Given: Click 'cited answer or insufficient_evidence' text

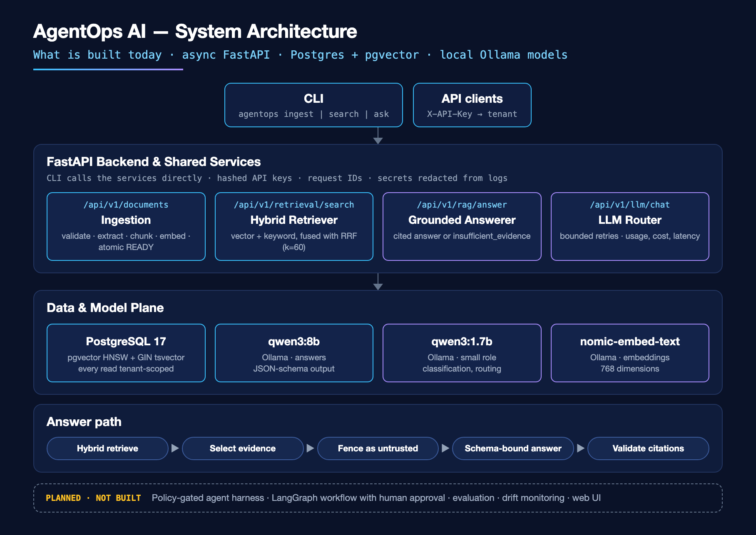Looking at the screenshot, I should click(x=462, y=236).
